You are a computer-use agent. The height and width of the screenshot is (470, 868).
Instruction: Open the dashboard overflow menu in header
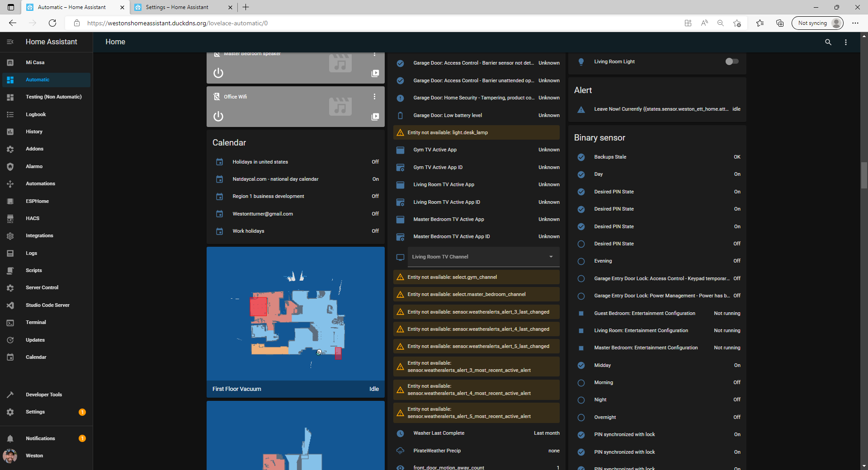tap(846, 42)
